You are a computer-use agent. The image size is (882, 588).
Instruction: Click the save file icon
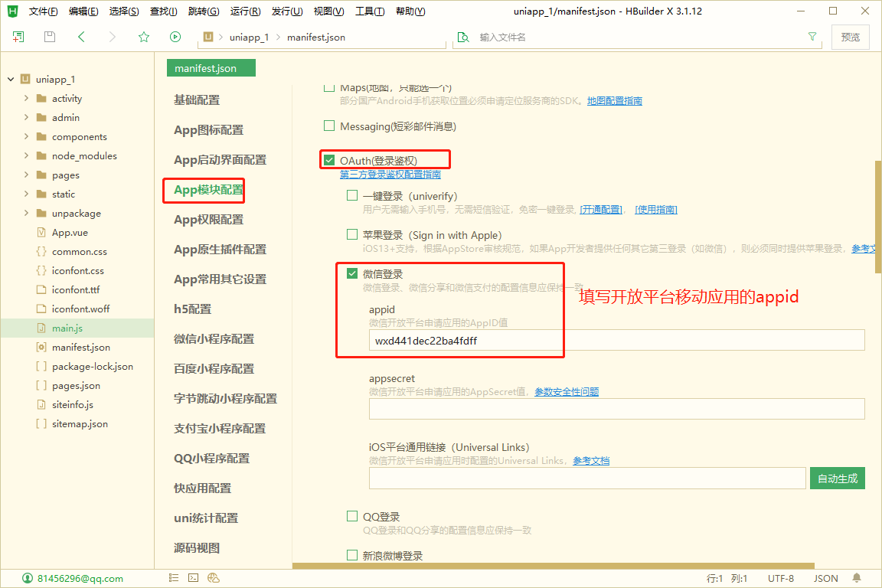coord(50,37)
